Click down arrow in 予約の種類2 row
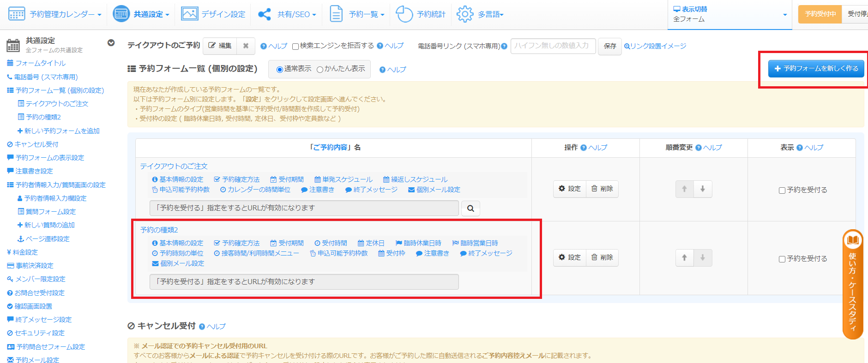The width and height of the screenshot is (868, 363). pyautogui.click(x=703, y=257)
